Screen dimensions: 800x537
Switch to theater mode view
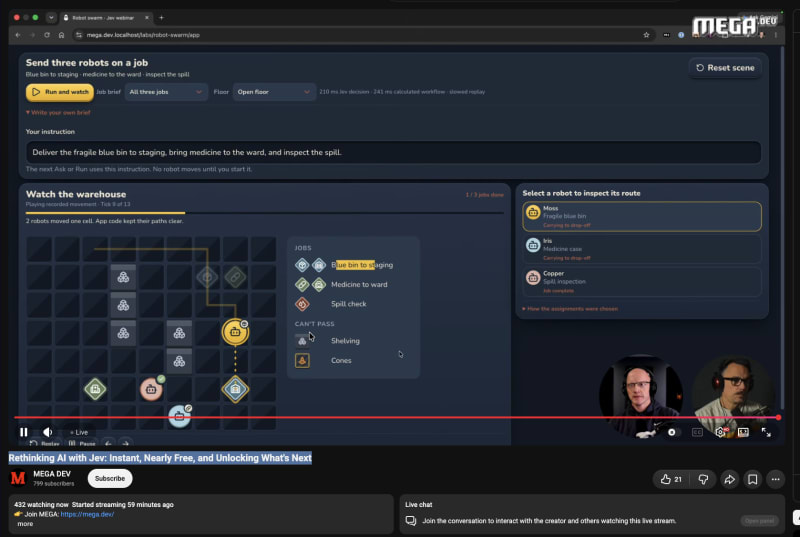743,432
